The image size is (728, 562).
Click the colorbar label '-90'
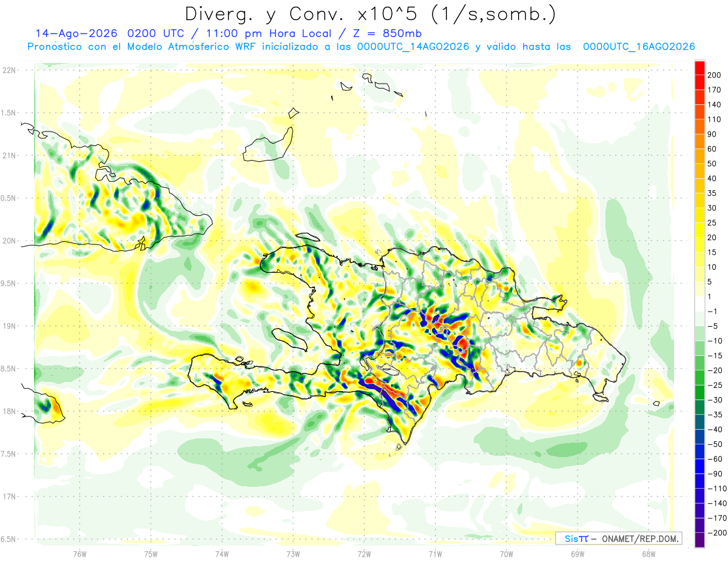[714, 474]
